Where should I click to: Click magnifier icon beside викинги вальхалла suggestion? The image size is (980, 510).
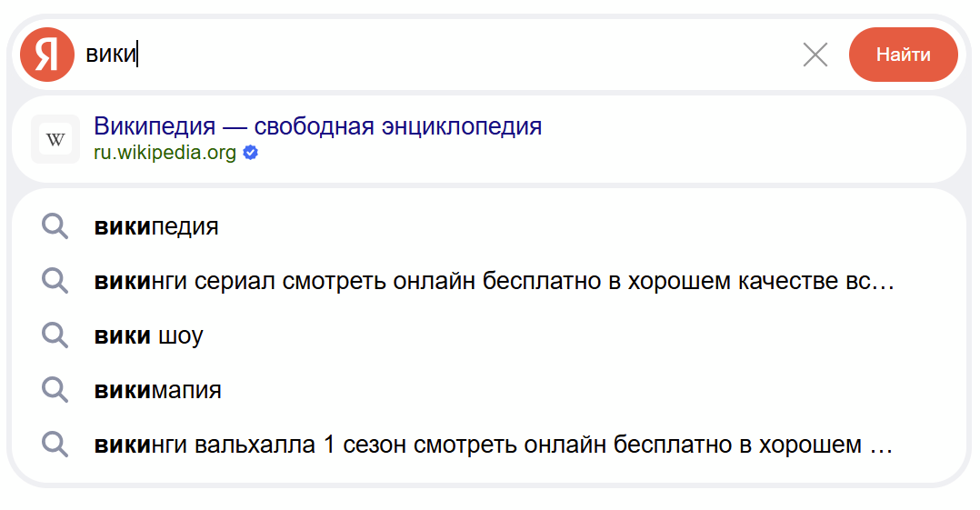(x=55, y=445)
